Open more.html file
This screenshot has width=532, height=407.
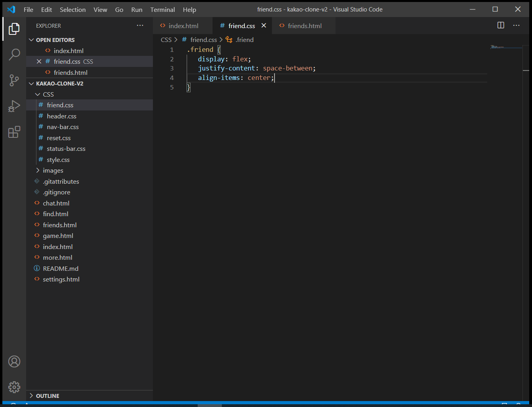[x=90, y=258]
